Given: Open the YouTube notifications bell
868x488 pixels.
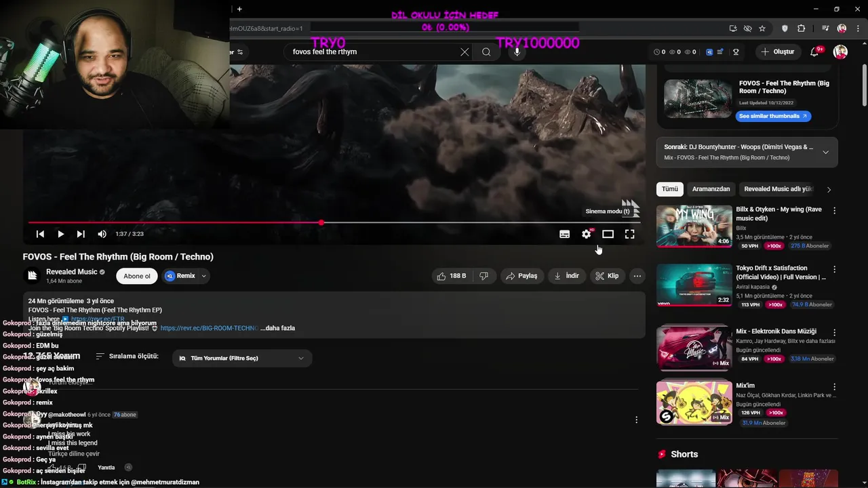Looking at the screenshot, I should (816, 52).
